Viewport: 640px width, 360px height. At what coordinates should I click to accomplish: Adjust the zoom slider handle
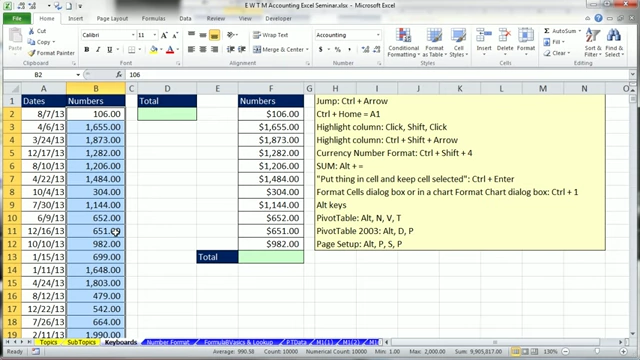[x=597, y=351]
